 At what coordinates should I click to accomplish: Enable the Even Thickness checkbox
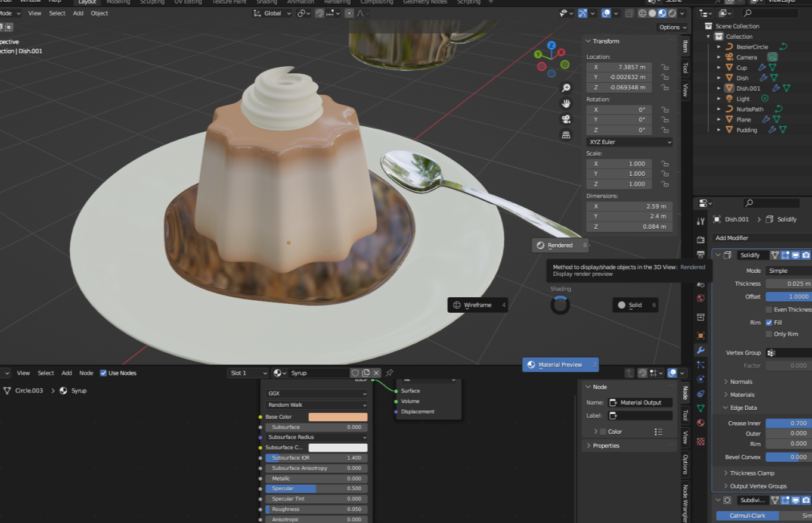(769, 310)
